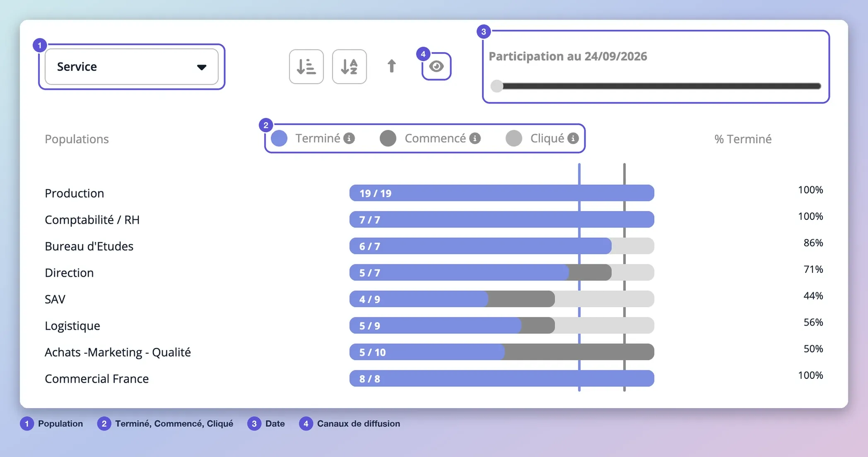Open the info icon next to Cliqué
The width and height of the screenshot is (868, 457).
pos(573,138)
